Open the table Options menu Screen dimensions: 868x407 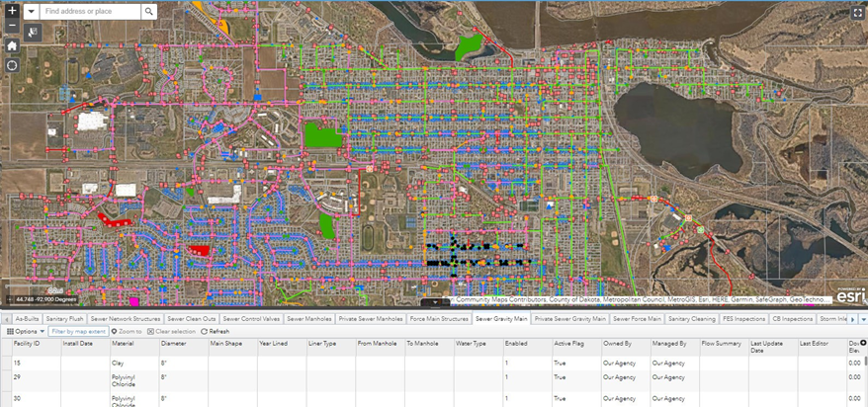pyautogui.click(x=26, y=331)
